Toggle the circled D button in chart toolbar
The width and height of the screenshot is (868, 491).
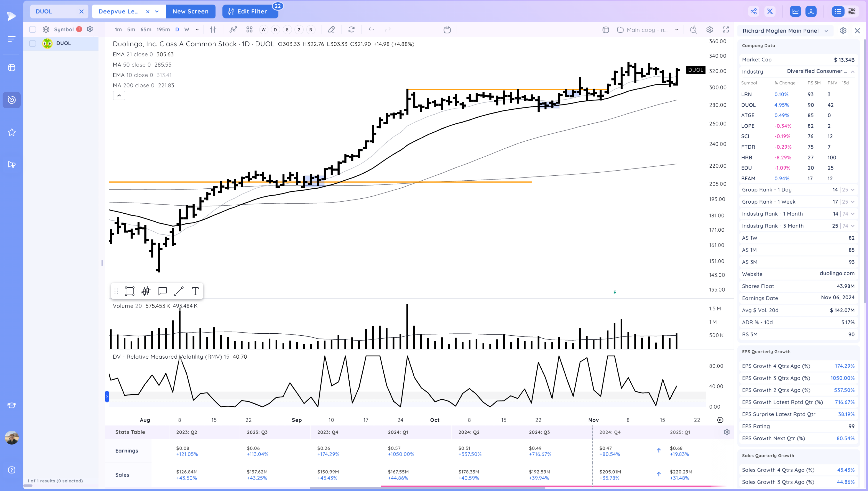coord(275,30)
